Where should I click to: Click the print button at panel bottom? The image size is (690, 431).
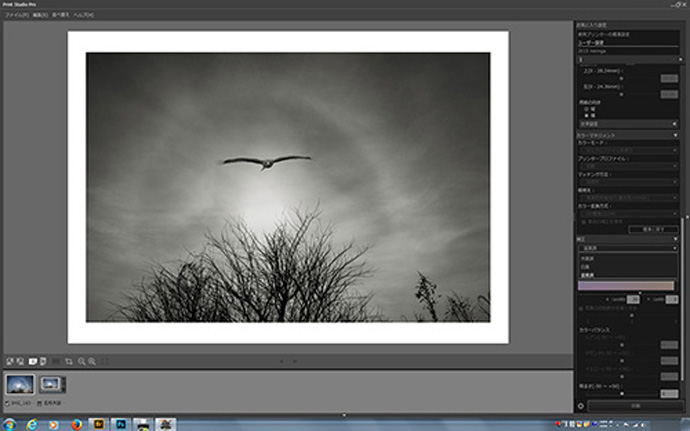click(x=634, y=406)
